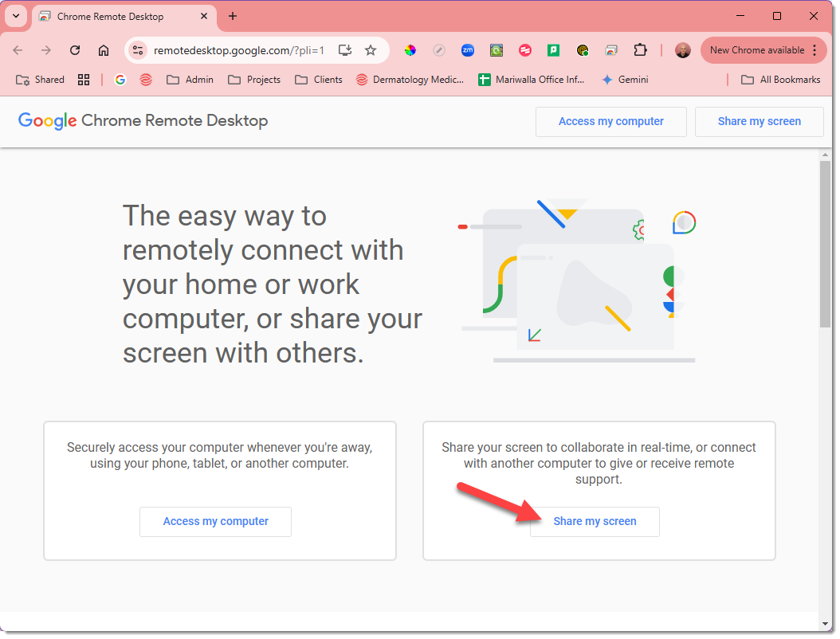This screenshot has height=639, width=840.
Task: Click the scrollbar down arrow
Action: tap(825, 624)
